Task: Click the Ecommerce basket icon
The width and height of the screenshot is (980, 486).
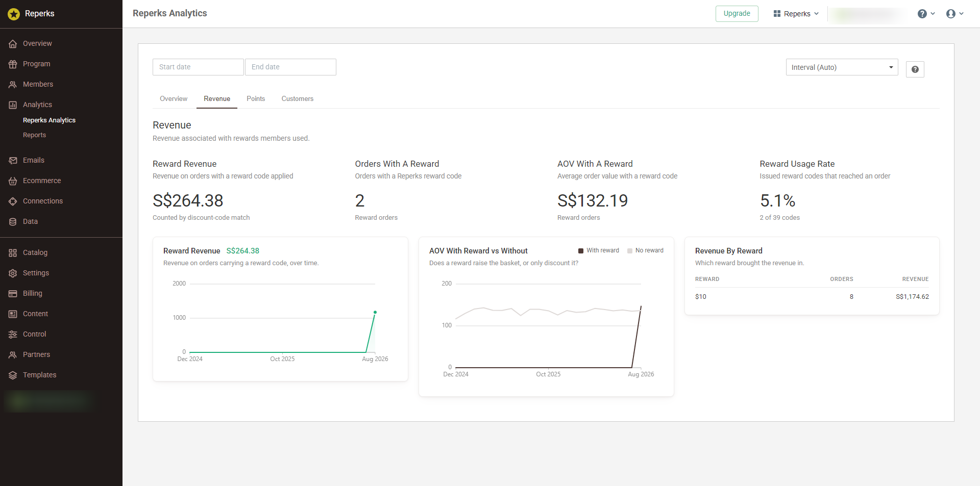Action: click(x=13, y=181)
